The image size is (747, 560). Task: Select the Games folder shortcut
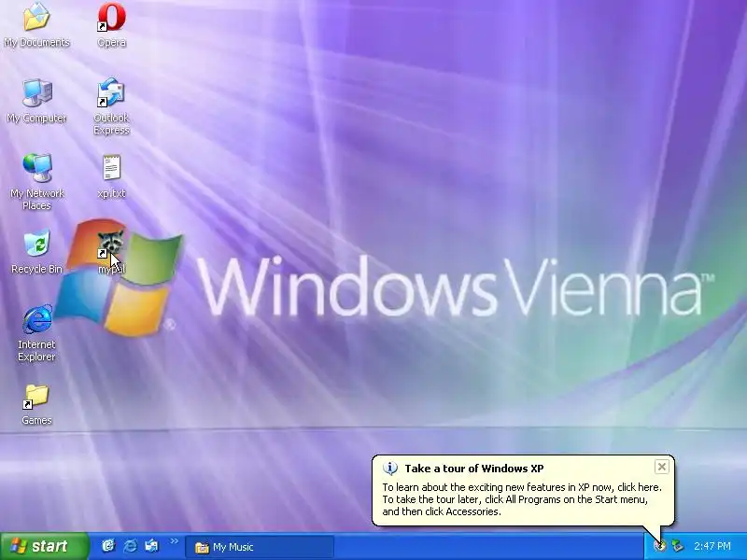pyautogui.click(x=36, y=404)
